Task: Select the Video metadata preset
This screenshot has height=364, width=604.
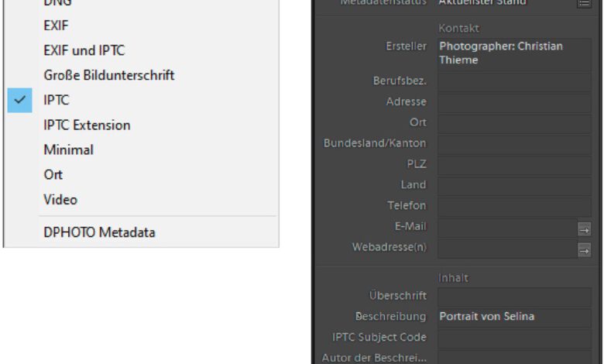Action: point(60,199)
